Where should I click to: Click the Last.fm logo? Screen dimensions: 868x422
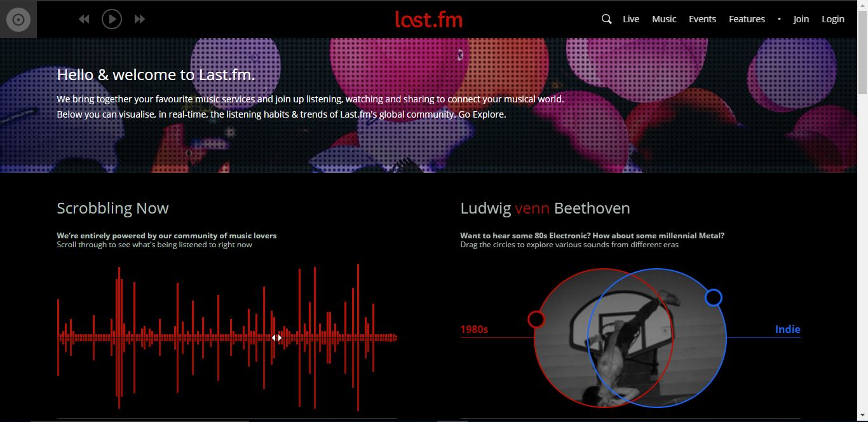[x=428, y=19]
